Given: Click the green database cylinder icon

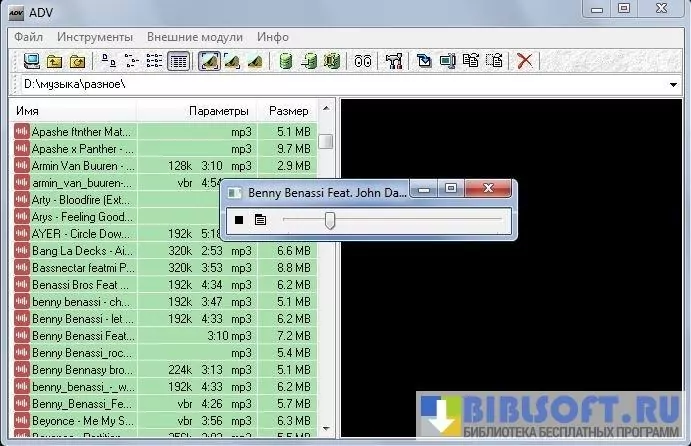Looking at the screenshot, I should [x=285, y=62].
